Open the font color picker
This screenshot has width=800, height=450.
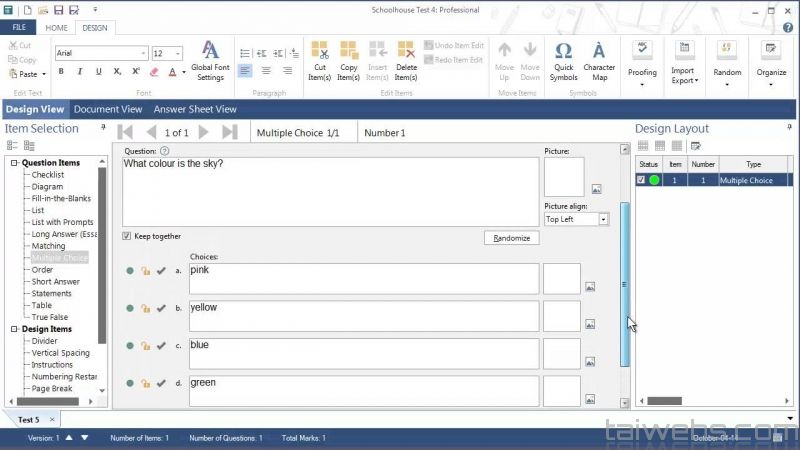pyautogui.click(x=182, y=72)
